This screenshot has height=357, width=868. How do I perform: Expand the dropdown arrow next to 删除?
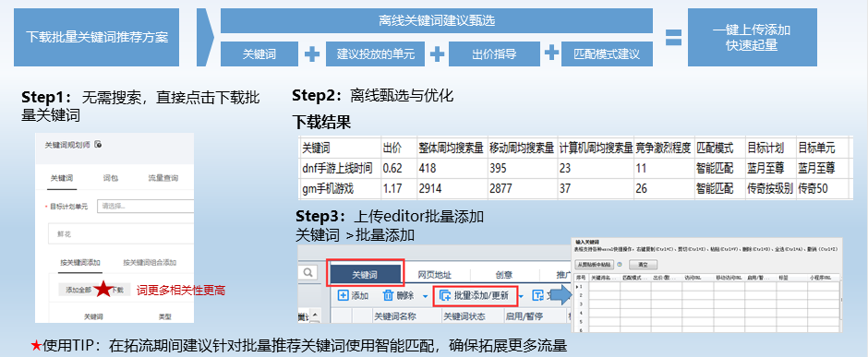425,296
